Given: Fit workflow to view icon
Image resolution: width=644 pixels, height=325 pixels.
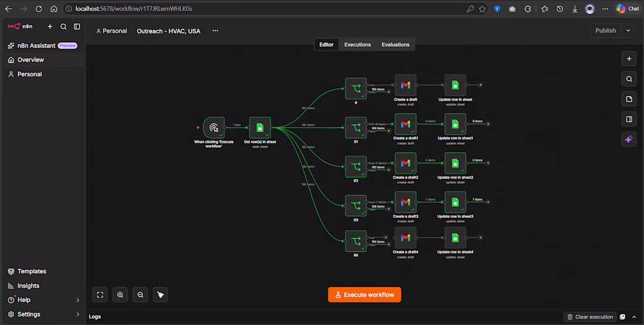Looking at the screenshot, I should pos(100,295).
